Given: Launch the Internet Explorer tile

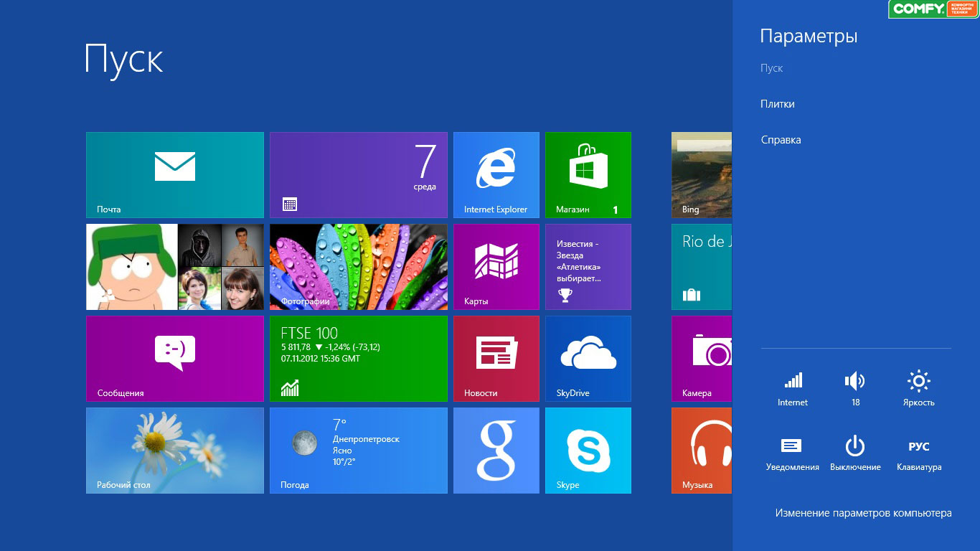Looking at the screenshot, I should click(496, 175).
